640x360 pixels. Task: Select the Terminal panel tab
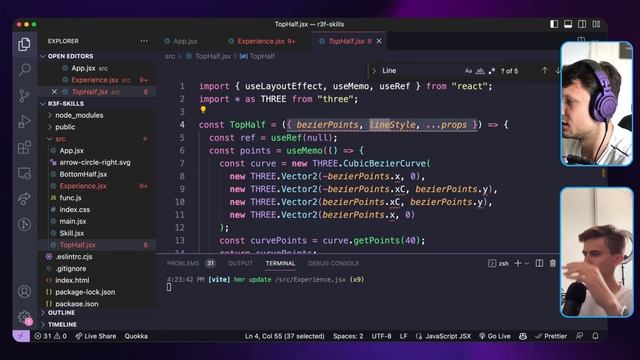[x=280, y=263]
